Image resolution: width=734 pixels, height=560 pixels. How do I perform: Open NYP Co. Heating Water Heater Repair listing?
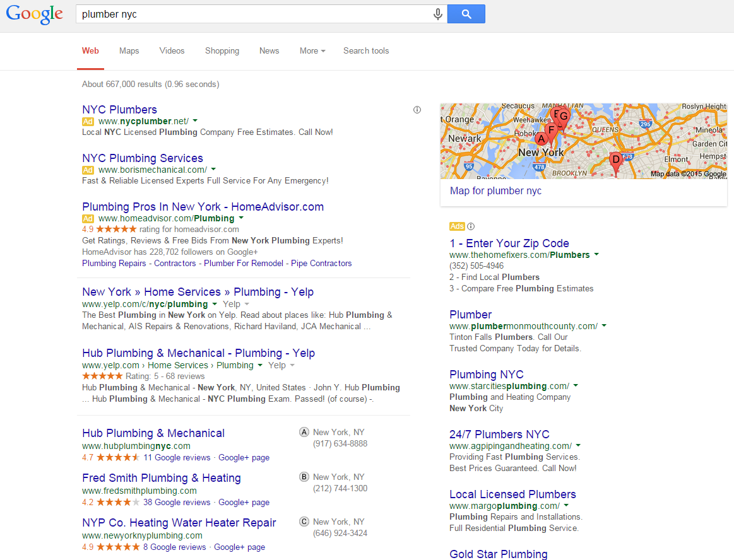click(x=179, y=523)
